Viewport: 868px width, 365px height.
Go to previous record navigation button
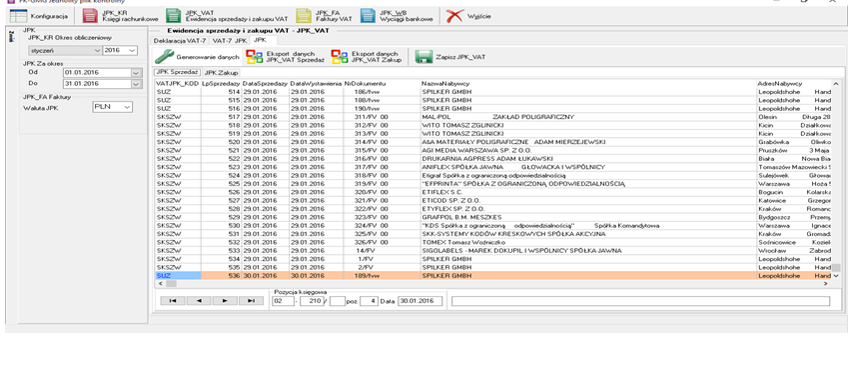point(199,301)
